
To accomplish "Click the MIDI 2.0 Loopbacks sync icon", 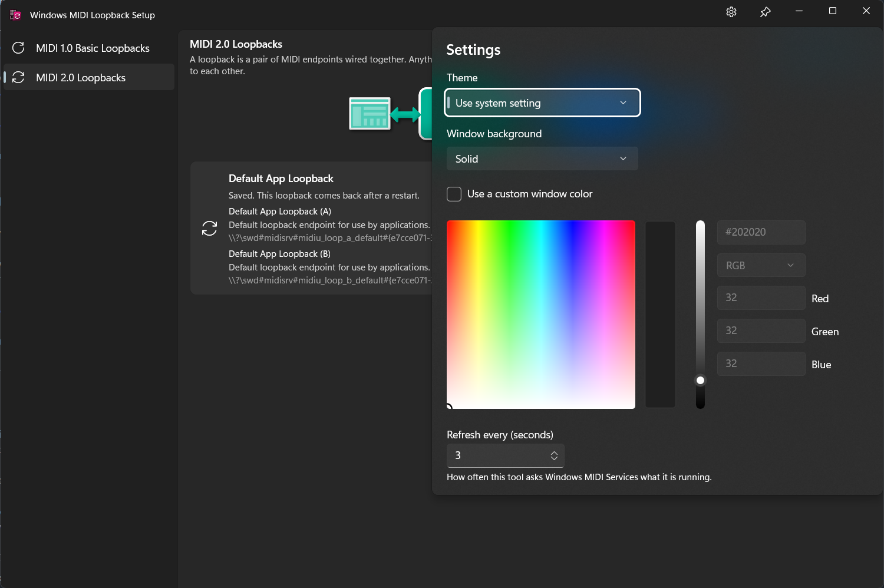I will [18, 77].
